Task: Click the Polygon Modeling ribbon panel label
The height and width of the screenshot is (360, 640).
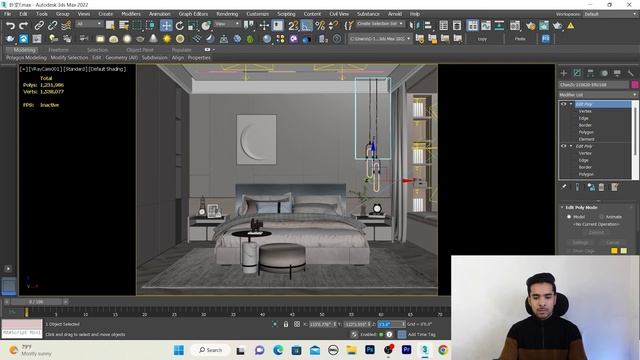Action: (26, 58)
